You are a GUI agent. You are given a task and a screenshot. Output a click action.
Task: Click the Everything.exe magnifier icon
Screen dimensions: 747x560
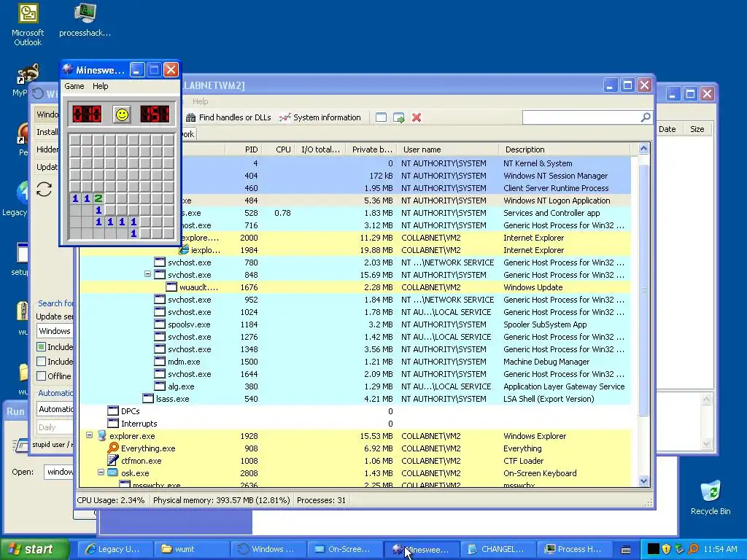click(113, 448)
